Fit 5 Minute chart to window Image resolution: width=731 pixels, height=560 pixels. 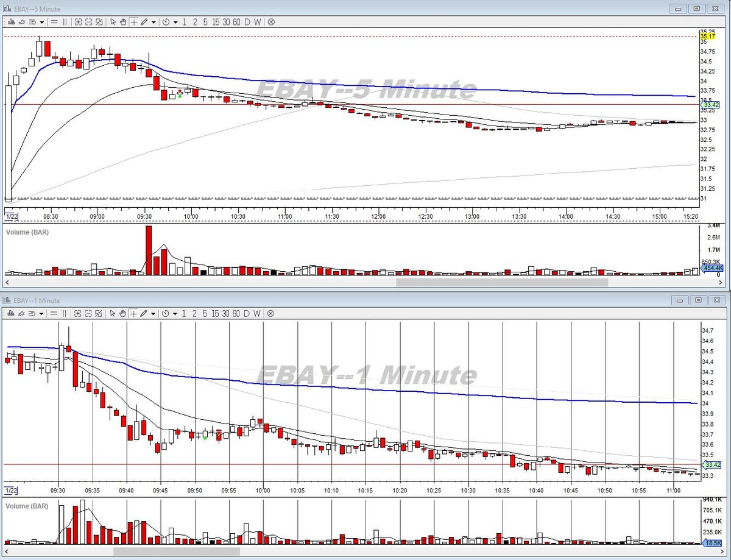[x=99, y=21]
